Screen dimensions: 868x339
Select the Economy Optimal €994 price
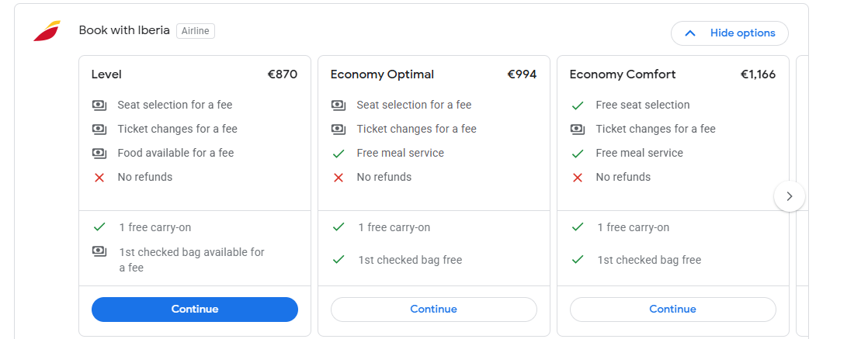coord(522,74)
